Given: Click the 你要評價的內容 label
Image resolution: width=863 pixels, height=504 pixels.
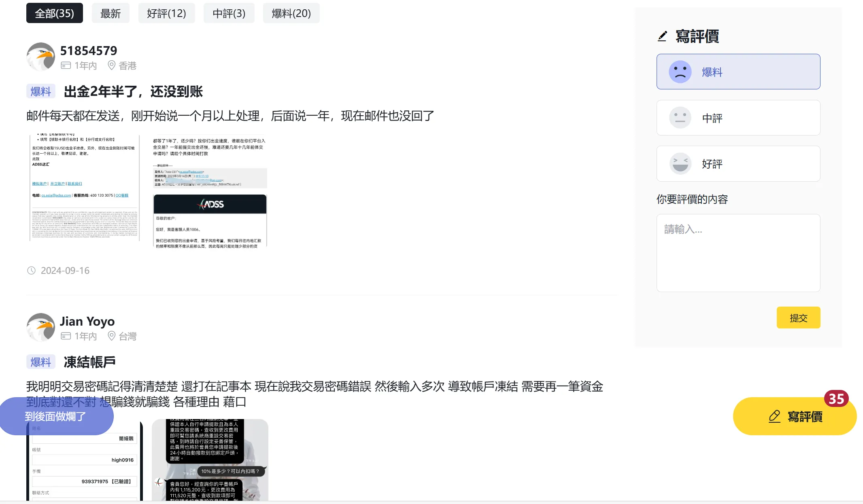Looking at the screenshot, I should 692,199.
